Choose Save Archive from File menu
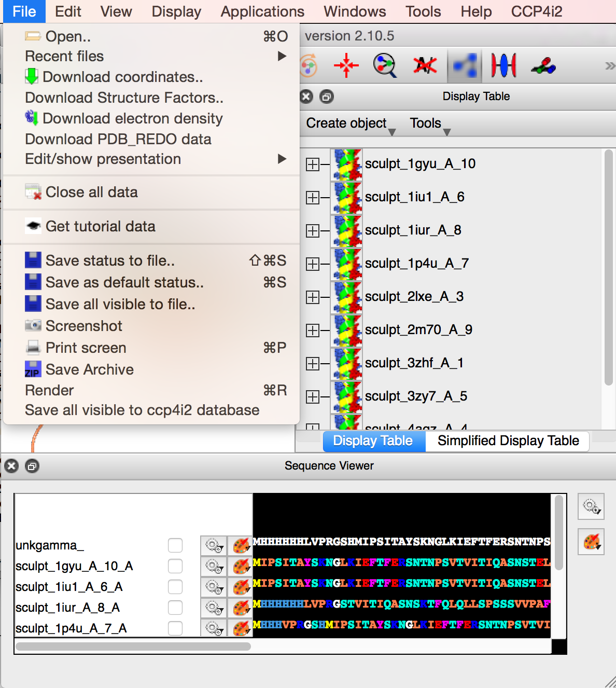This screenshot has width=616, height=688. [x=90, y=369]
